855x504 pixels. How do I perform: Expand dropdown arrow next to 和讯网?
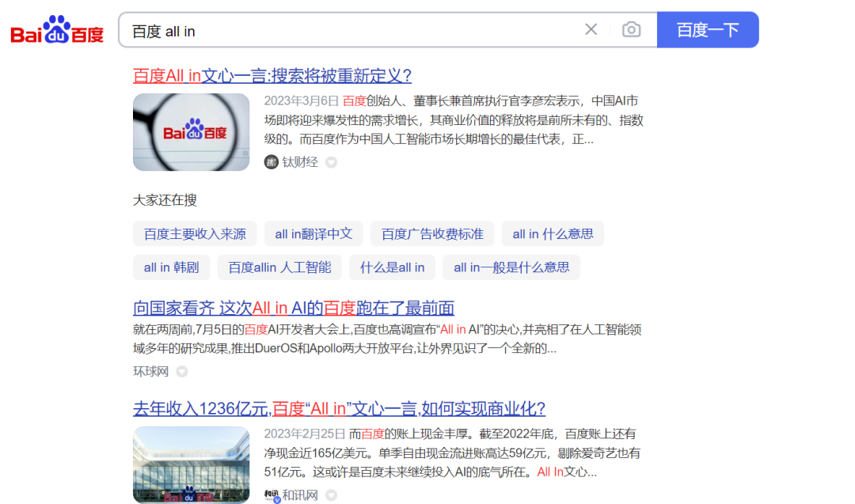click(x=331, y=495)
